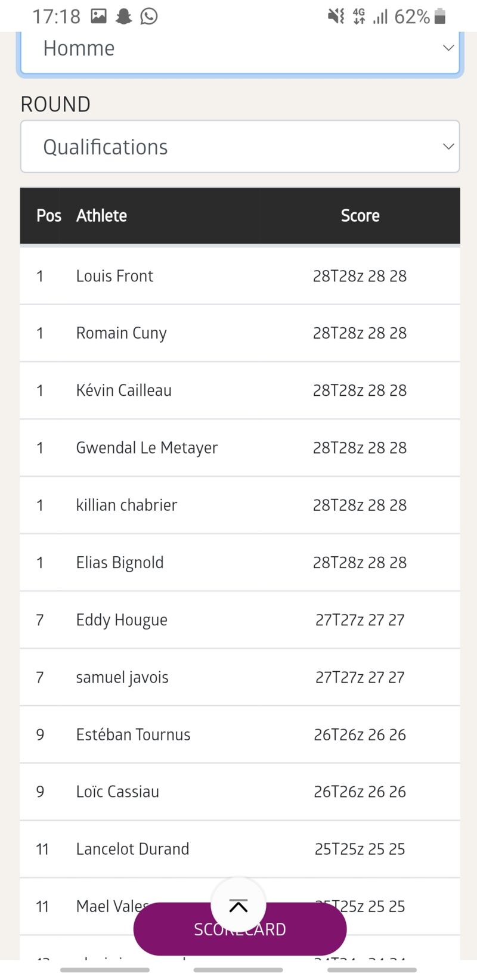Select the Pos column header
The width and height of the screenshot is (477, 980).
pyautogui.click(x=48, y=216)
